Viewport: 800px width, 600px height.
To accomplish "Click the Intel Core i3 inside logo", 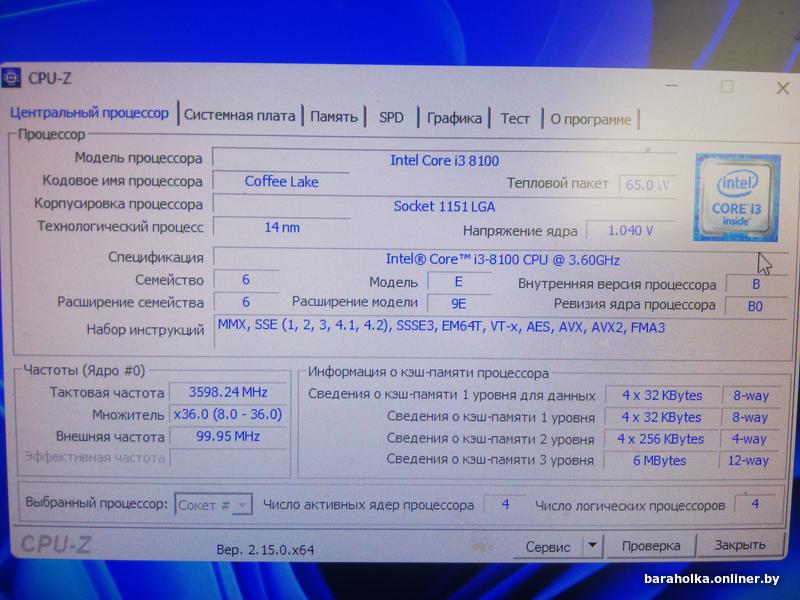I will point(736,197).
